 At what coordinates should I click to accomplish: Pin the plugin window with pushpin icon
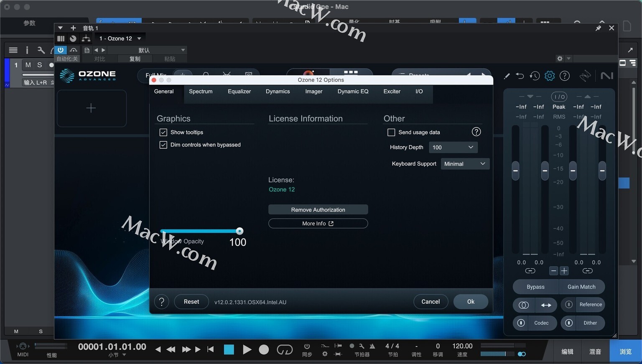(598, 28)
